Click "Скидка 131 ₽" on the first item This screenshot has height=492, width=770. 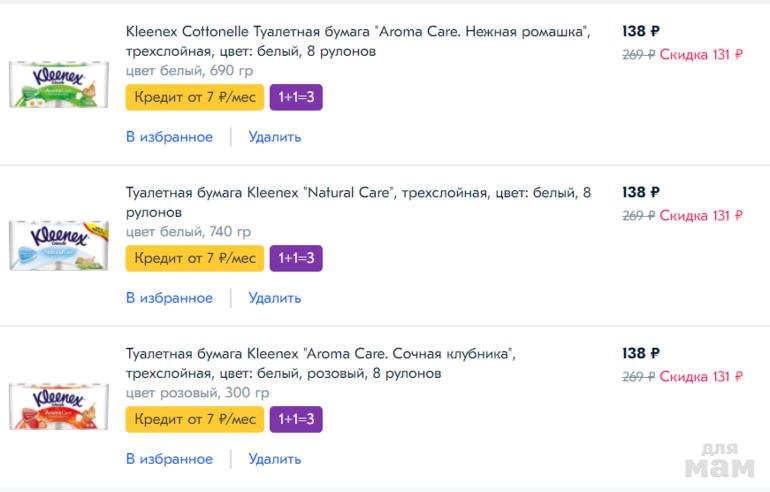pos(701,55)
